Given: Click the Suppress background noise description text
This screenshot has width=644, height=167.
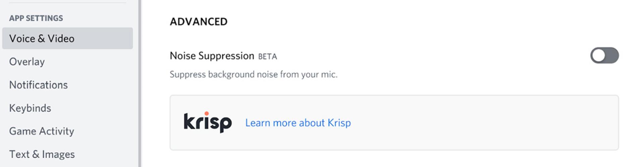Looking at the screenshot, I should [254, 74].
